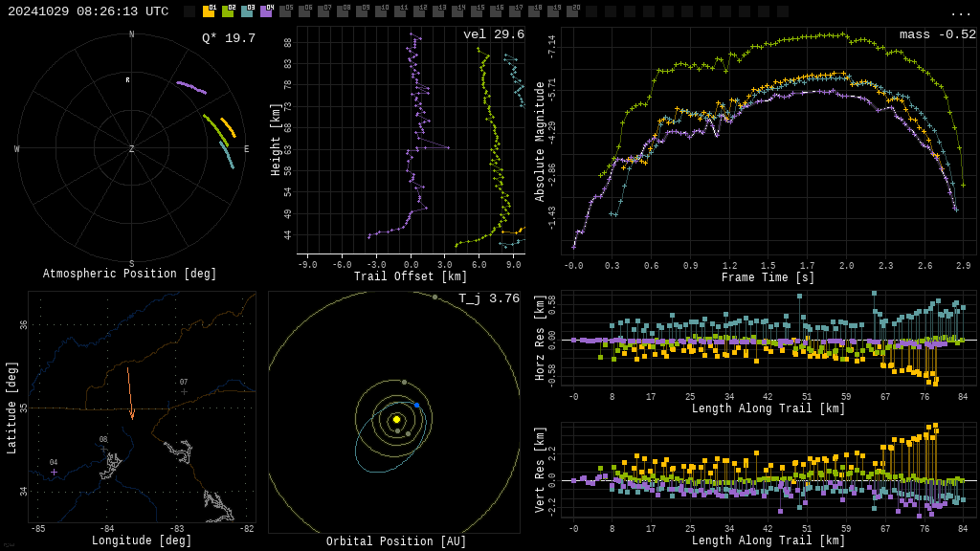
Task: Click the blue Earth dot in orbit plot
Action: pos(416,406)
